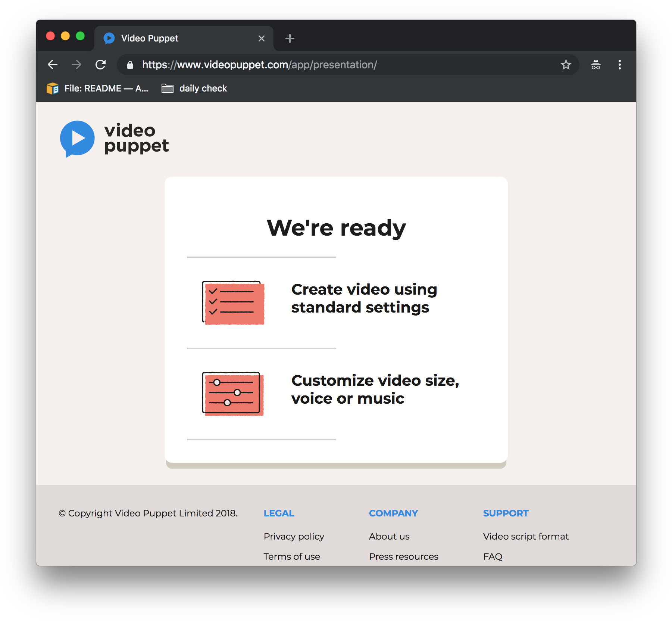Open the Video script format link
672x621 pixels.
[526, 537]
